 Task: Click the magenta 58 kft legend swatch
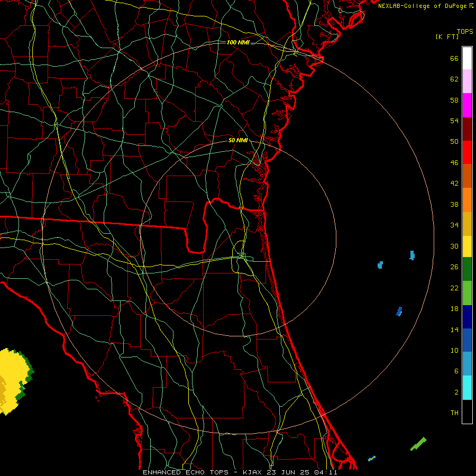[x=467, y=105]
